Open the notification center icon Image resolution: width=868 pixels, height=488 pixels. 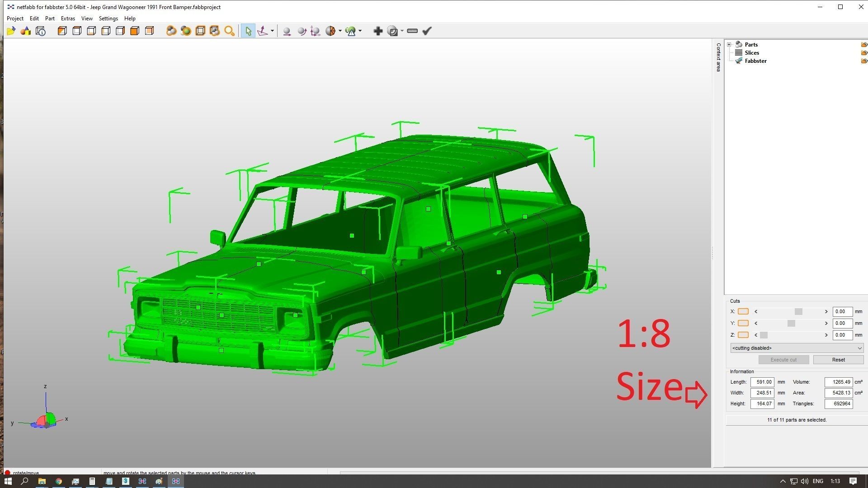pos(853,481)
